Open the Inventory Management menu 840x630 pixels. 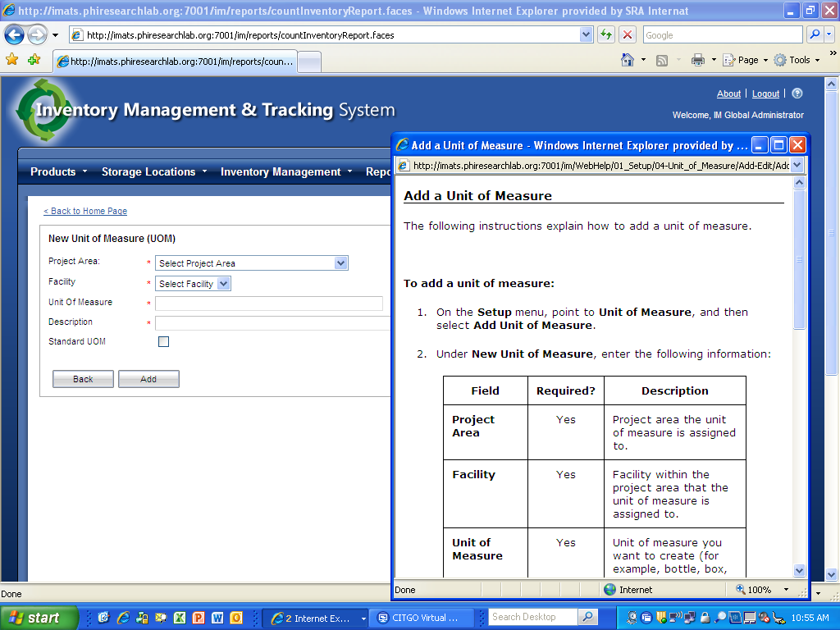286,172
